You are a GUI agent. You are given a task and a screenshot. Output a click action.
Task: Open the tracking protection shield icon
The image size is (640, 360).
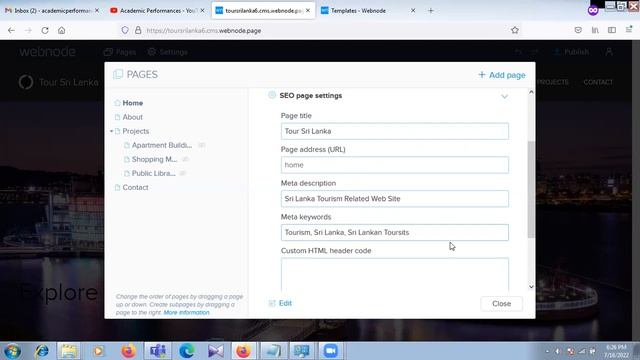pyautogui.click(x=125, y=30)
